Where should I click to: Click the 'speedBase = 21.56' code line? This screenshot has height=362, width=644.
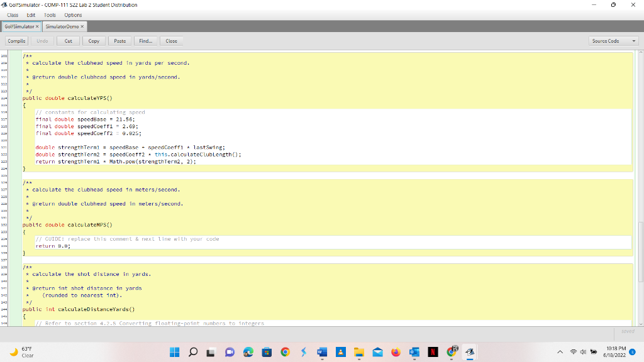click(85, 119)
